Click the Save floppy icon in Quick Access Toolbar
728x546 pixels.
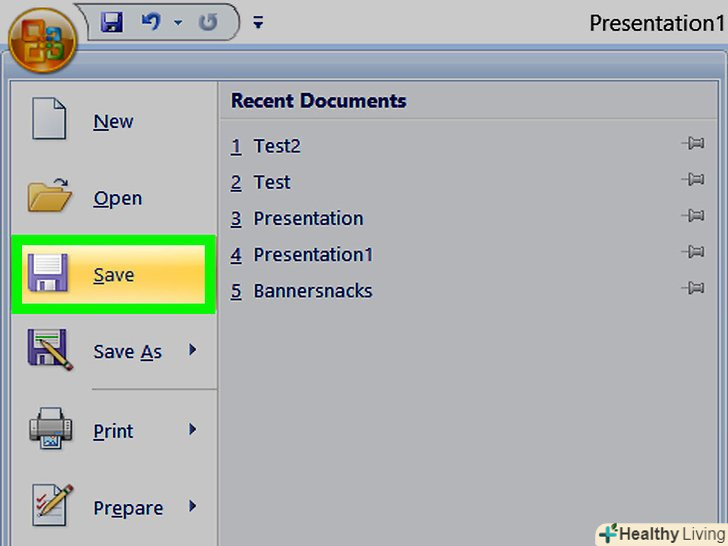pyautogui.click(x=112, y=21)
